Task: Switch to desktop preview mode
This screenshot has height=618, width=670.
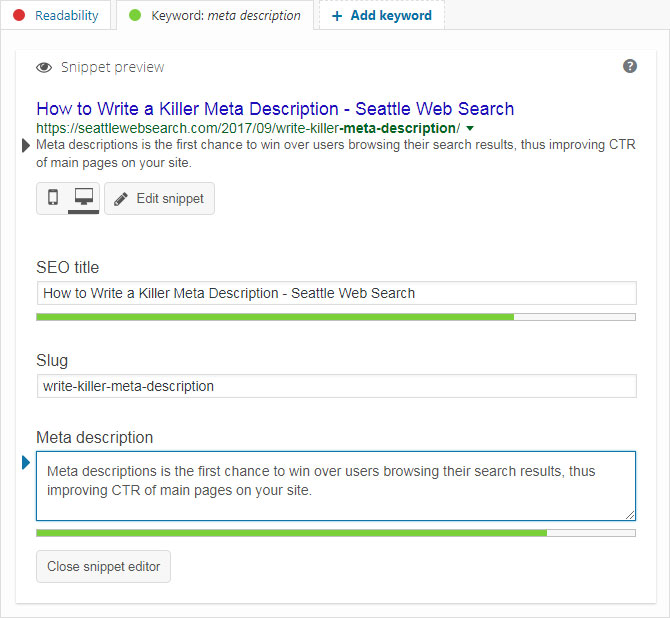Action: pyautogui.click(x=84, y=198)
